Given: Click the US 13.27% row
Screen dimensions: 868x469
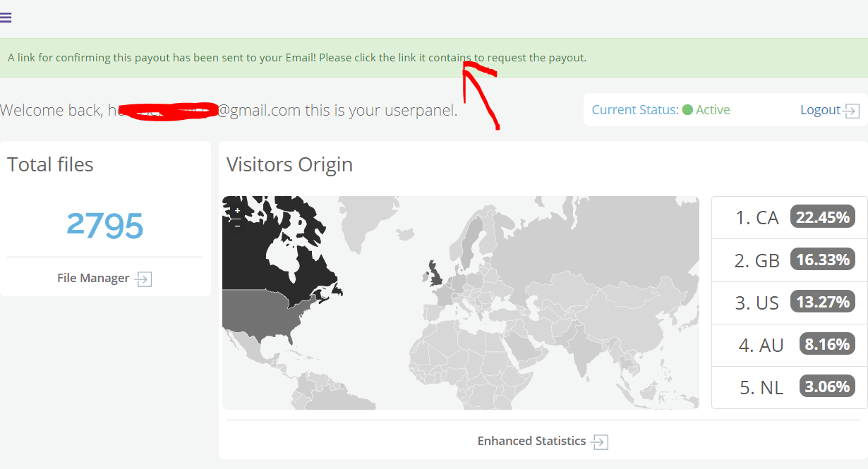Looking at the screenshot, I should [789, 303].
